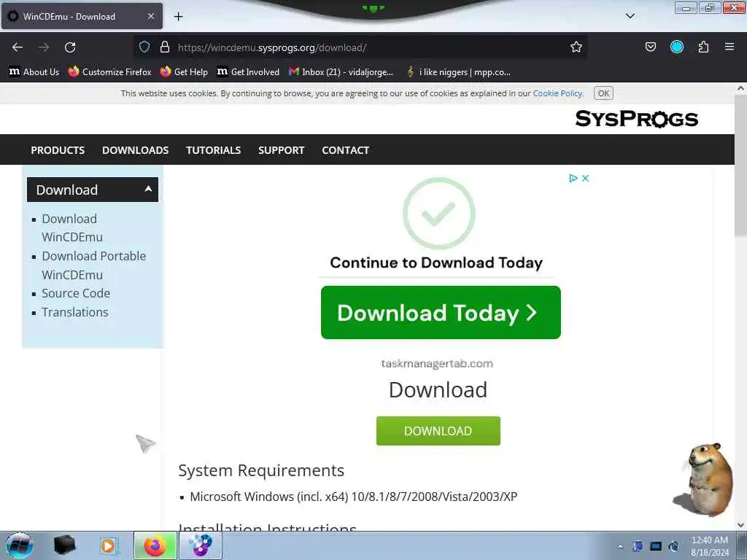
Task: Click the forward navigation arrow
Action: point(44,47)
